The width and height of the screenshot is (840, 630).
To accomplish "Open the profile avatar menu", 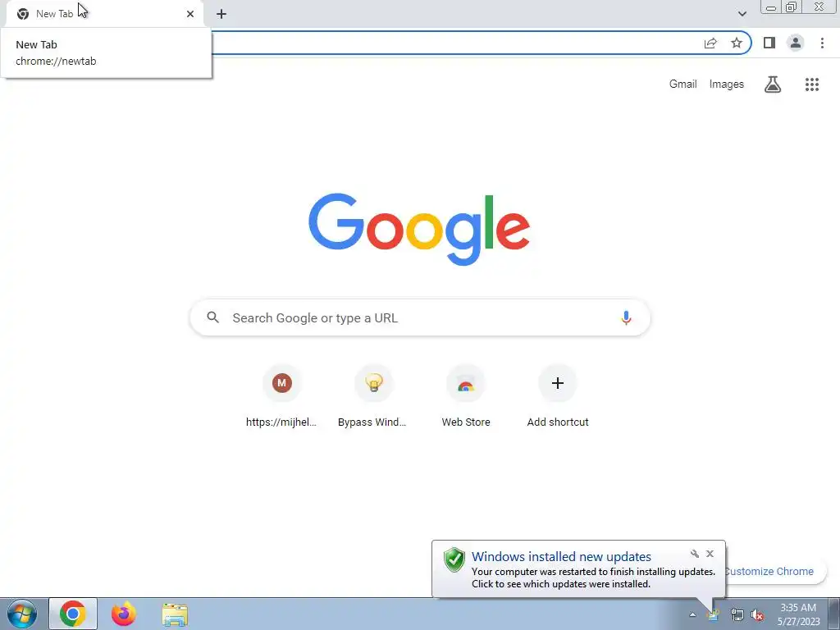I will 796,43.
